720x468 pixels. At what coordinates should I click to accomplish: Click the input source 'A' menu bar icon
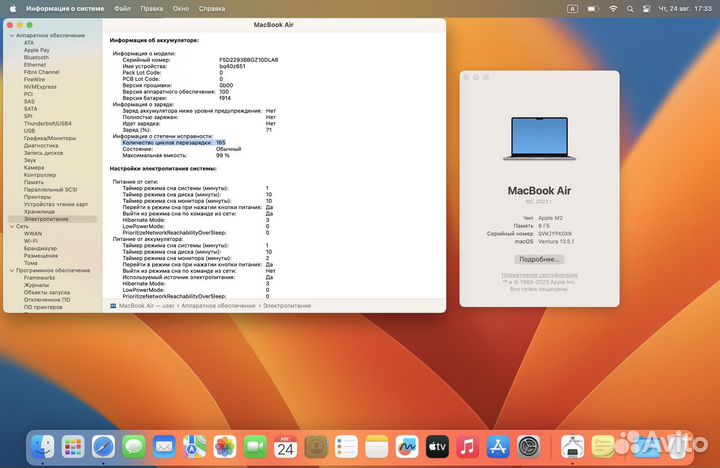573,8
